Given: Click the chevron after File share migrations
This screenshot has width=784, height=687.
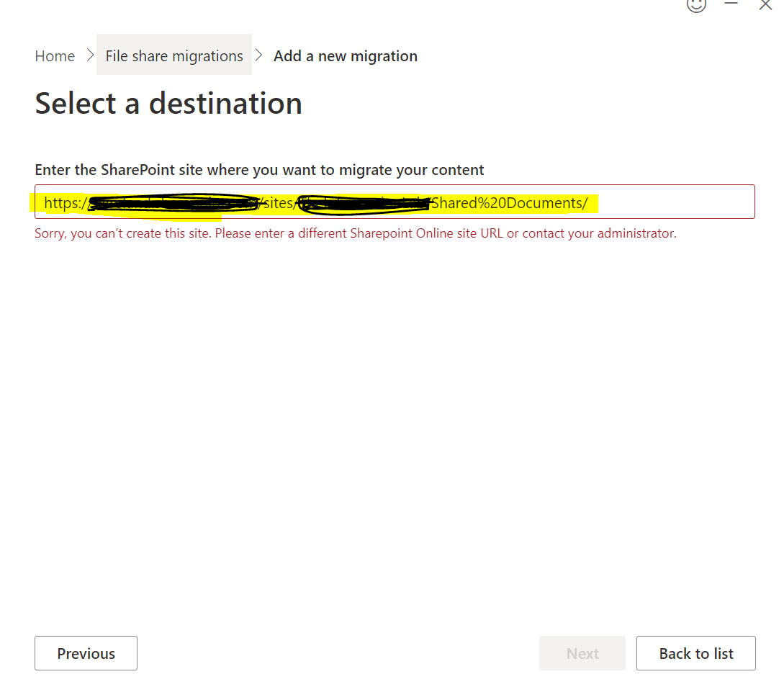Looking at the screenshot, I should 258,54.
